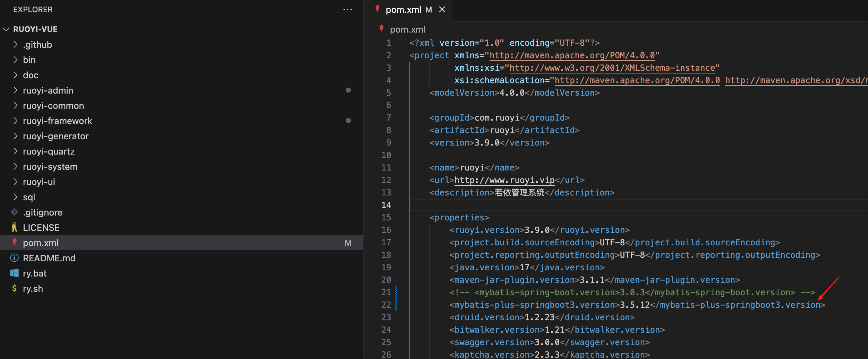Click the Maven icon beside pom.xml in the file tree

(x=14, y=243)
